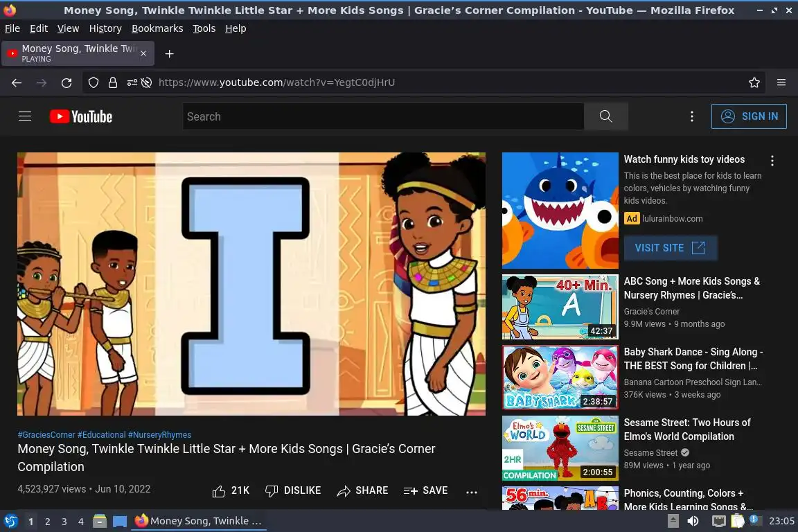Like the video with thumbs up

pyautogui.click(x=231, y=490)
